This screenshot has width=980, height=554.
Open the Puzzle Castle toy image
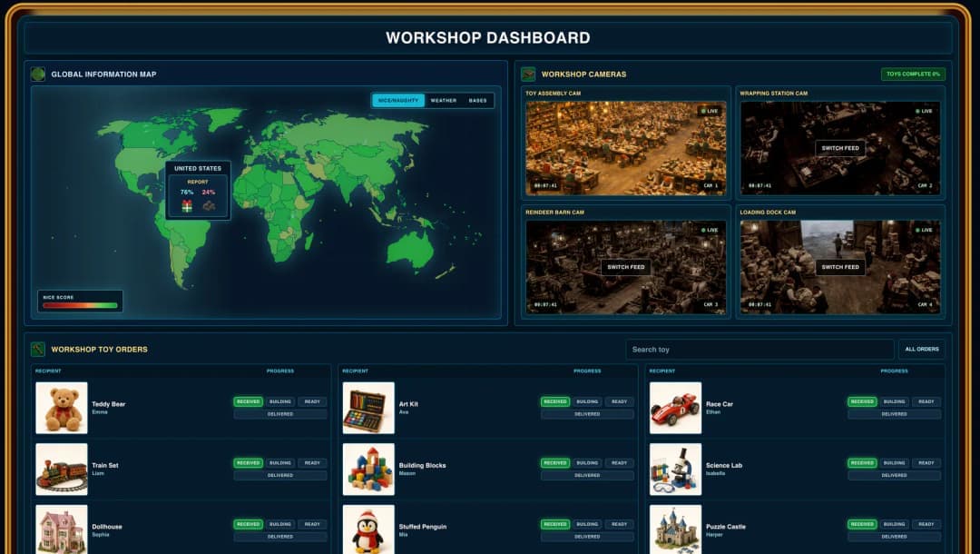[676, 529]
